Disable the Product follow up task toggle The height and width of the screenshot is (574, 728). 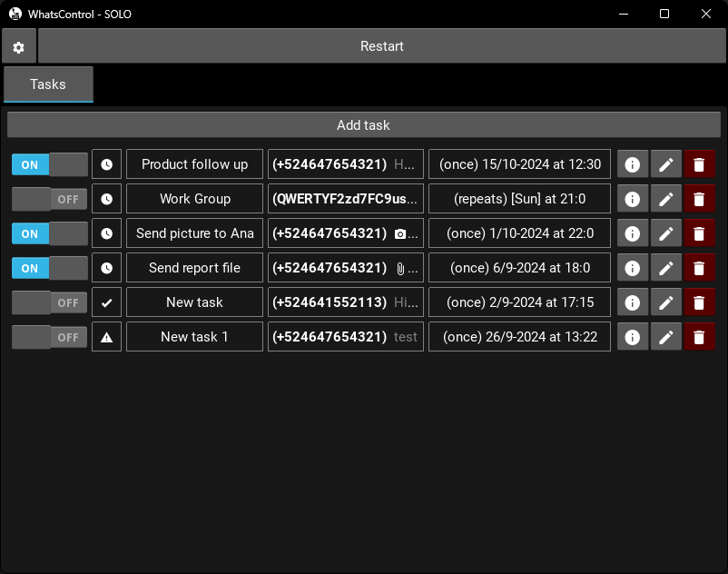50,164
